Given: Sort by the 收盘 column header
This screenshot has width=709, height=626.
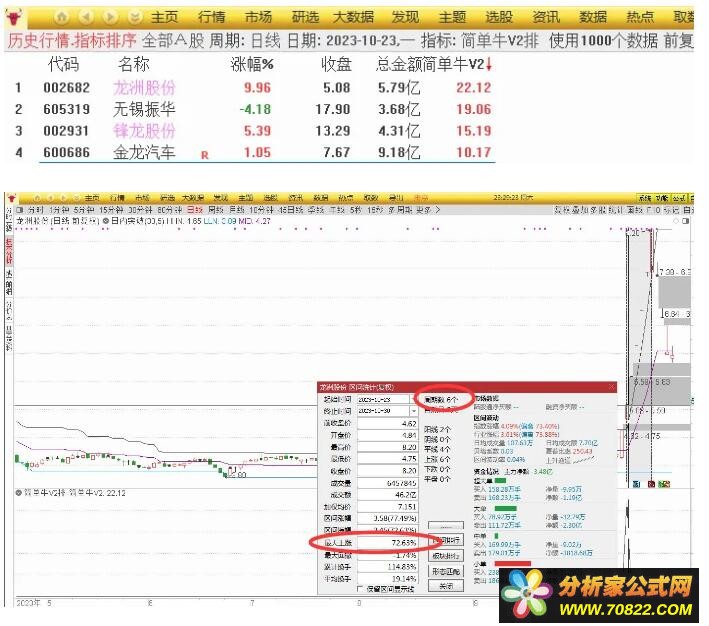Looking at the screenshot, I should [336, 64].
